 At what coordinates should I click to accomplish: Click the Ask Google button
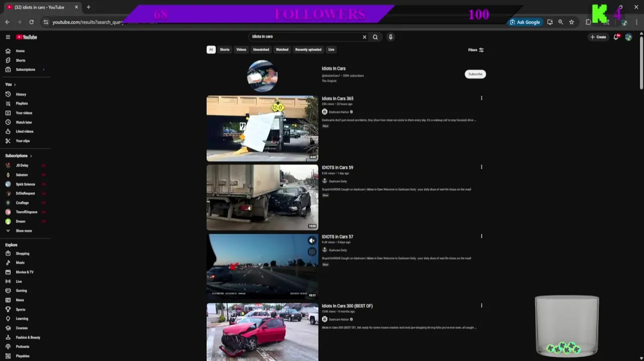(x=525, y=22)
